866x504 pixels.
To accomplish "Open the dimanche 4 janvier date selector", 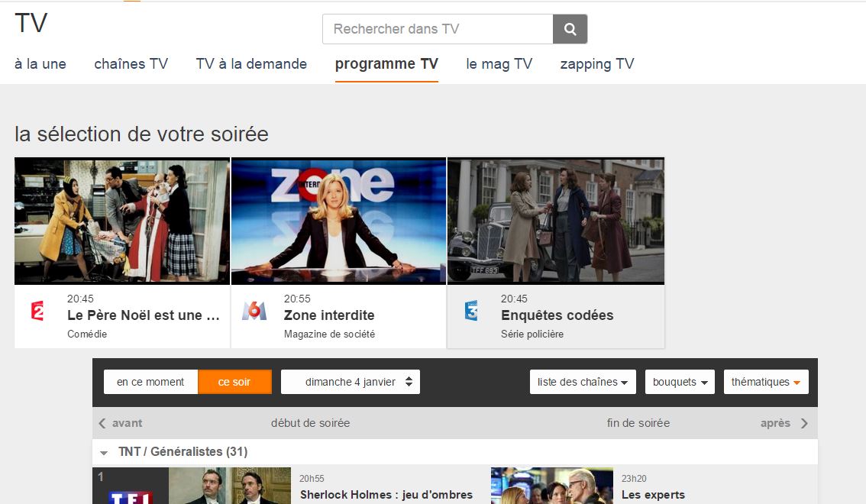I will pyautogui.click(x=351, y=382).
